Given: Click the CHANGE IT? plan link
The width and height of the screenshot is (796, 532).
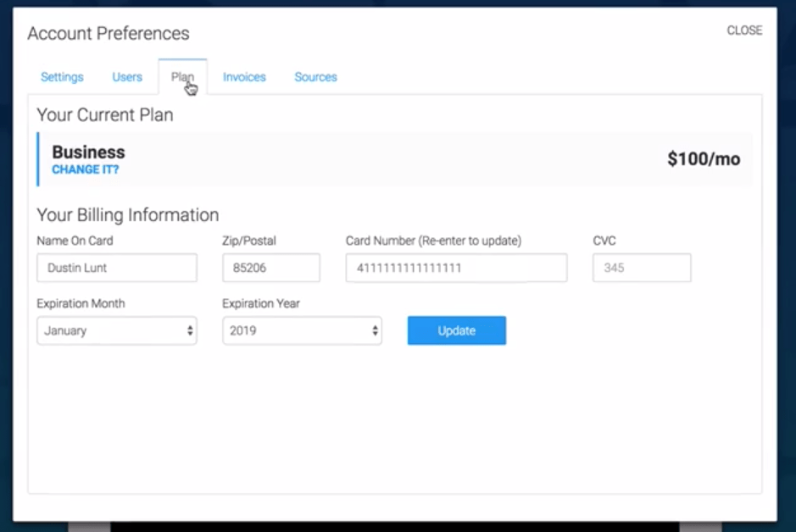Looking at the screenshot, I should [x=86, y=169].
